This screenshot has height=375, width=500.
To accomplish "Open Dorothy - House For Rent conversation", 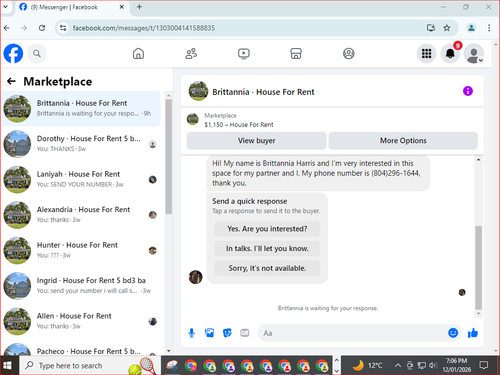I will tap(81, 144).
